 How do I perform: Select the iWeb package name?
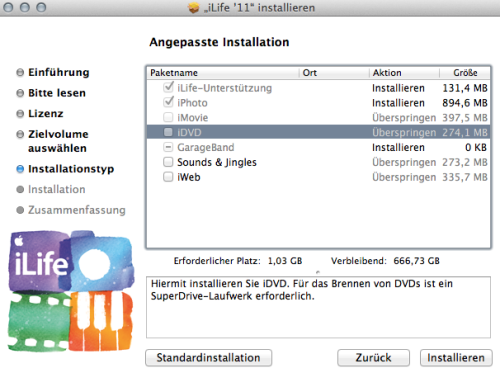coord(189,177)
